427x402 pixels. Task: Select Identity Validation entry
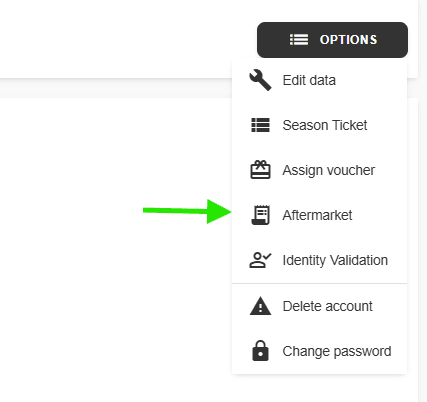tap(319, 260)
